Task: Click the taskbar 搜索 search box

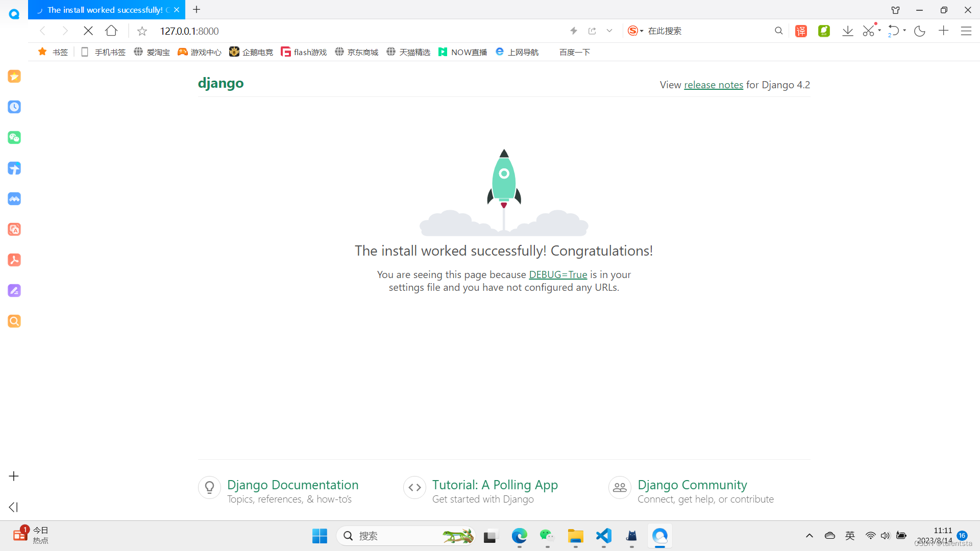Action: click(x=406, y=536)
